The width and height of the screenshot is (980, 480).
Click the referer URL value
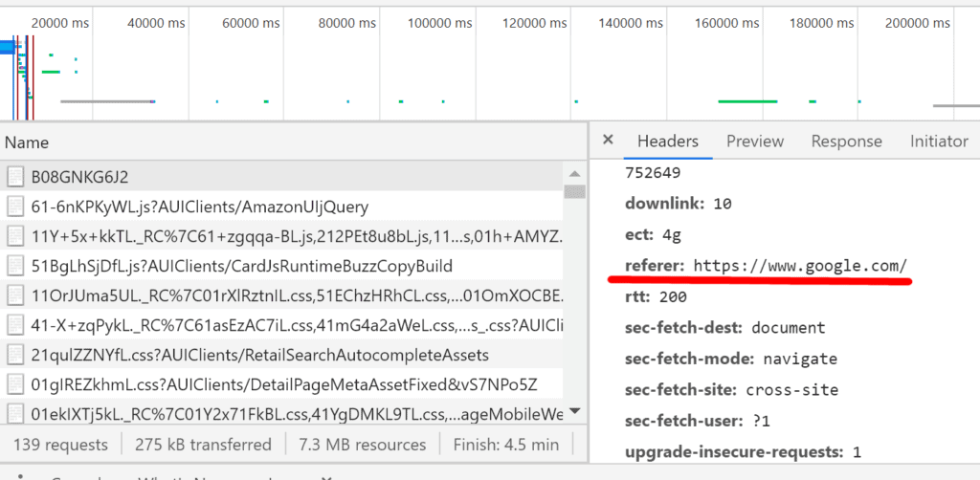click(x=800, y=266)
